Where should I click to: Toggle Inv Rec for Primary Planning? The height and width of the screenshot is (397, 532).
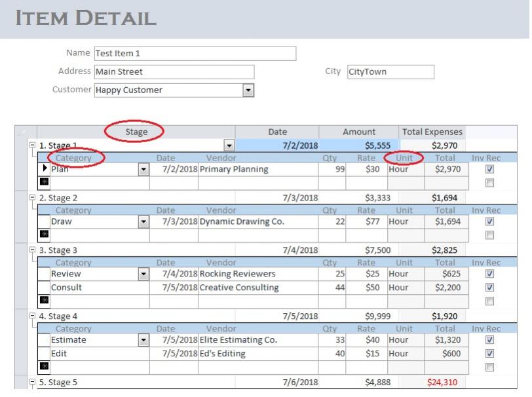click(489, 169)
